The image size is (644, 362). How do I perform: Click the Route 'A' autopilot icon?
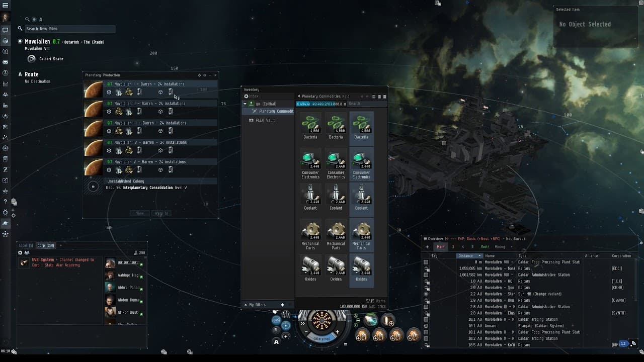click(20, 74)
